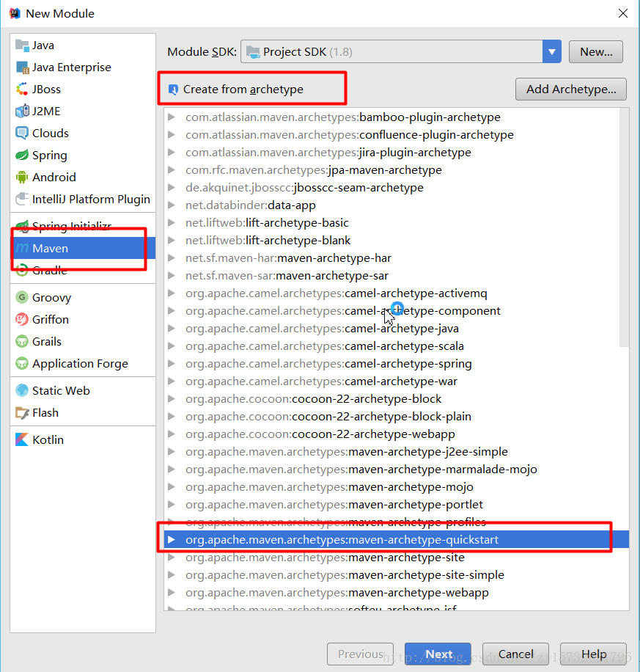Select maven-archetype-sar row
Image resolution: width=640 pixels, height=672 pixels.
(391, 276)
